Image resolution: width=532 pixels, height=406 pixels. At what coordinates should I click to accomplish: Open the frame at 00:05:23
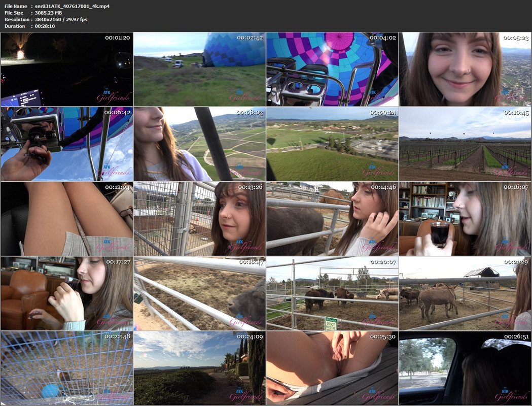click(465, 69)
